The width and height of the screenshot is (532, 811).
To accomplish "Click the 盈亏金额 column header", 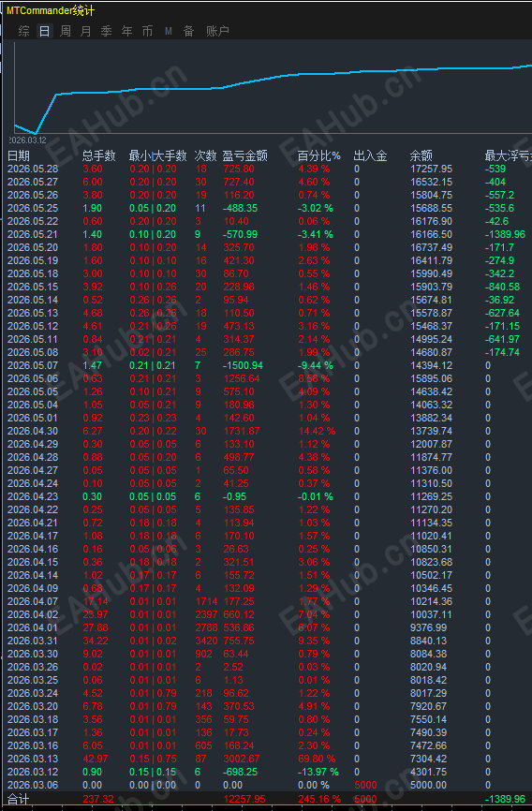I will [244, 155].
